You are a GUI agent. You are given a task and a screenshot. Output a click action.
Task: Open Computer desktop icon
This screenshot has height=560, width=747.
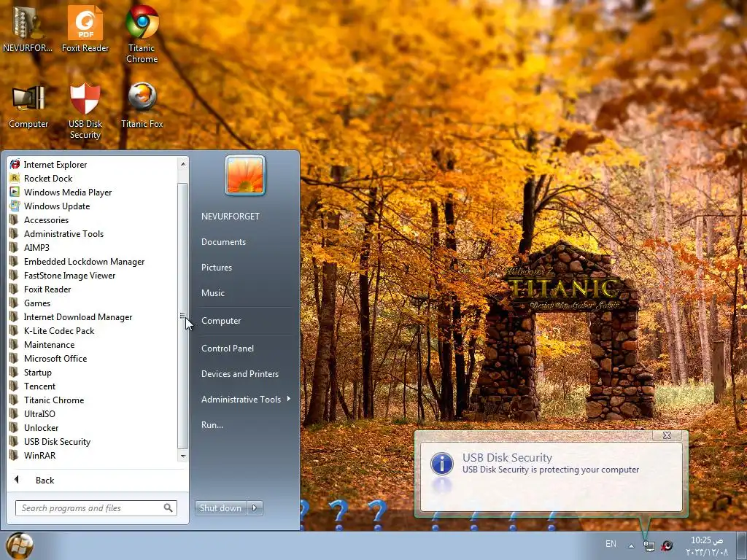[28, 106]
